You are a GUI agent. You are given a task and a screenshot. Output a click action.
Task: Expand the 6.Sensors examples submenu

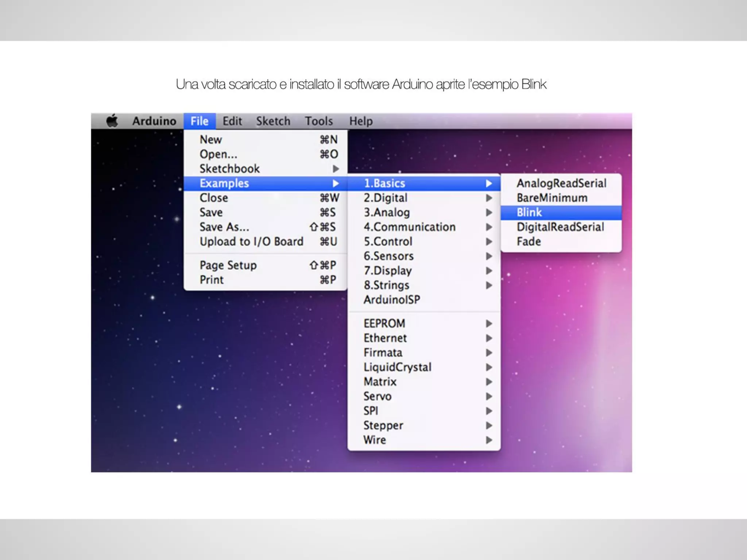tap(424, 256)
